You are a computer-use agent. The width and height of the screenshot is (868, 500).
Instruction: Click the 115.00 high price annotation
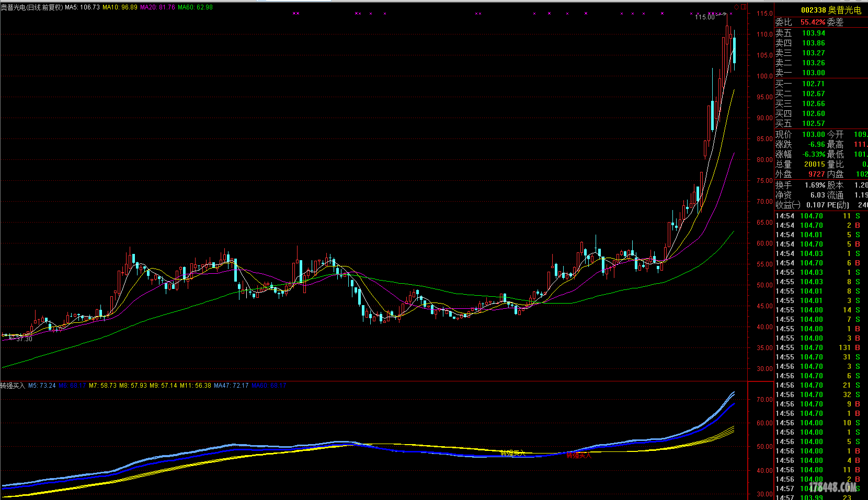[704, 17]
